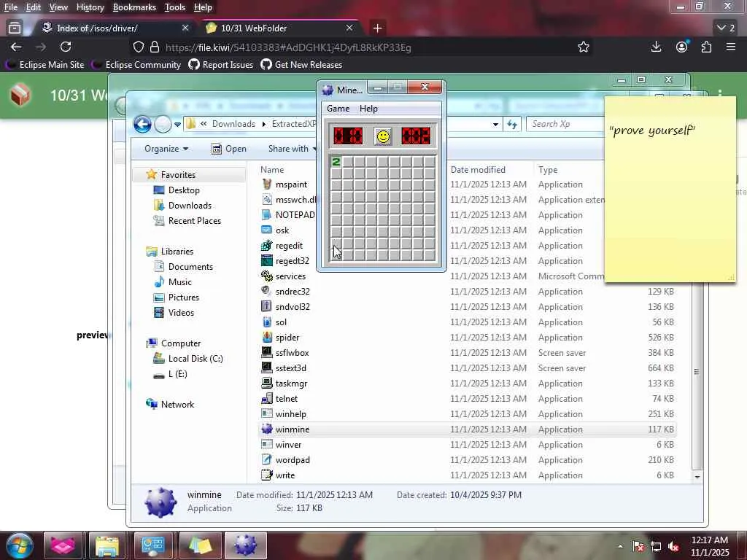747x560 pixels.
Task: Select the winmine file icon in list
Action: tap(267, 429)
